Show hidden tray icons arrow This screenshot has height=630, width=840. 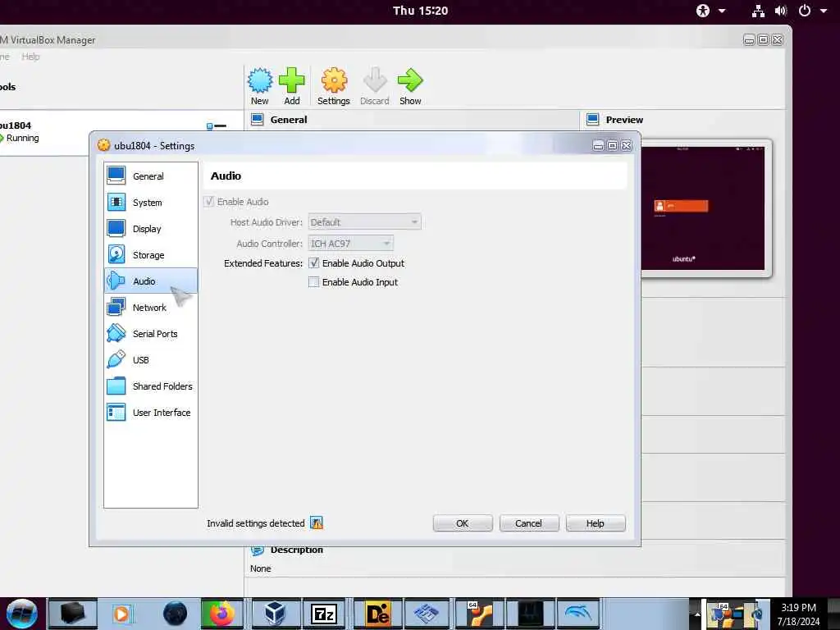pos(696,614)
